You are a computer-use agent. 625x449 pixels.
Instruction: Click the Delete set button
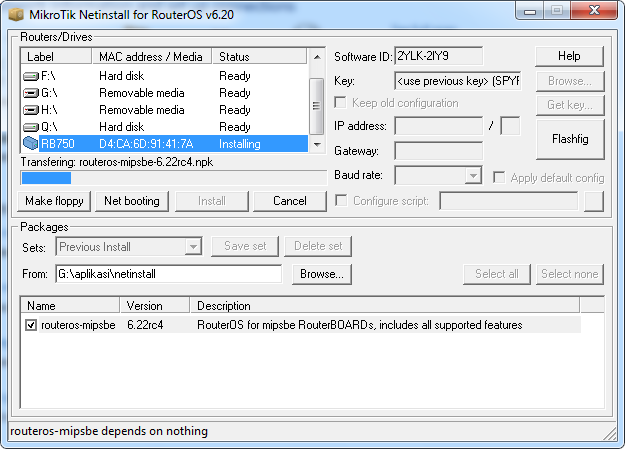[318, 246]
